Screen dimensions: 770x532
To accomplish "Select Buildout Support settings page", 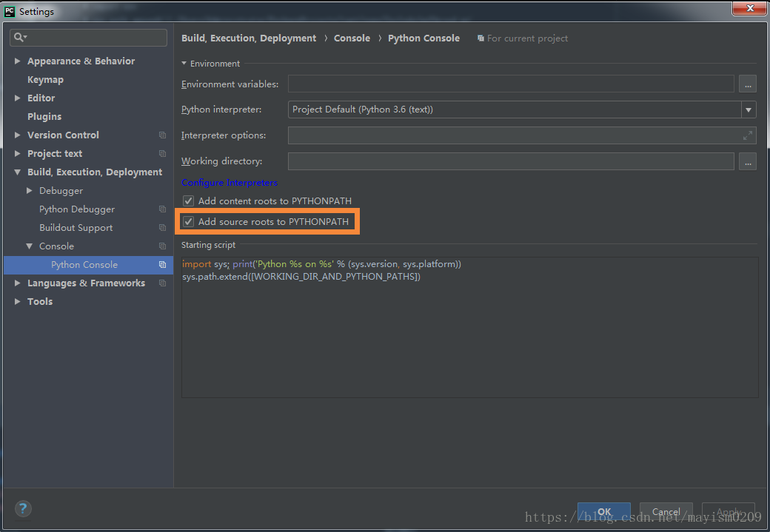I will [x=76, y=228].
